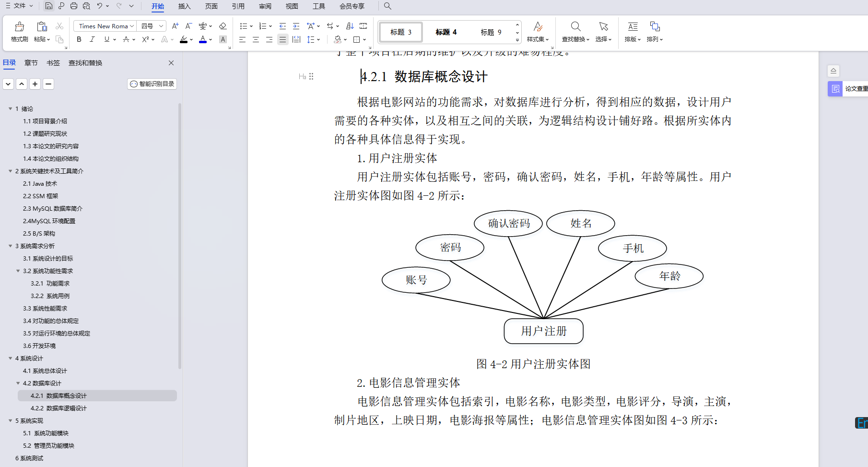
Task: Click the paragraph shading color icon
Action: click(338, 39)
